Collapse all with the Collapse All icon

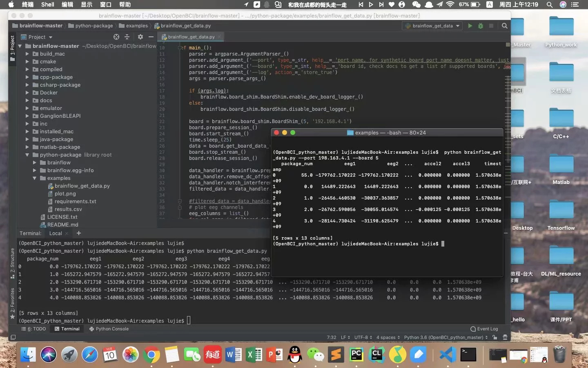128,37
